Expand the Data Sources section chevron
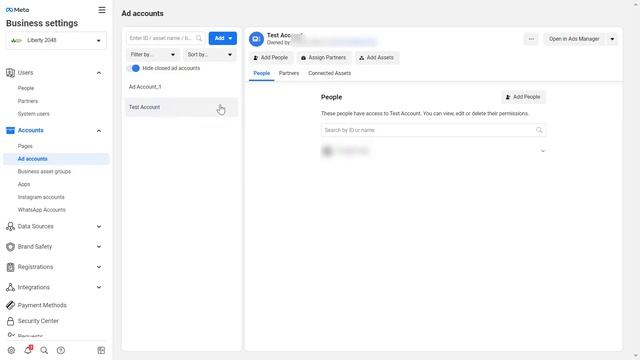The width and height of the screenshot is (640, 360). click(99, 227)
